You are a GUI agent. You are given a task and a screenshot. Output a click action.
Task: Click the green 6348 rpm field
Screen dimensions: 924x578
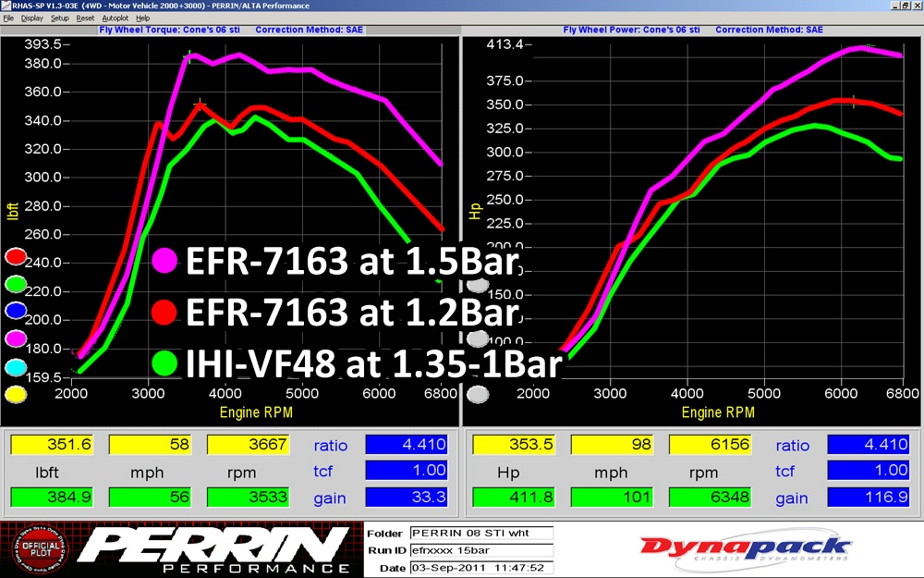710,497
